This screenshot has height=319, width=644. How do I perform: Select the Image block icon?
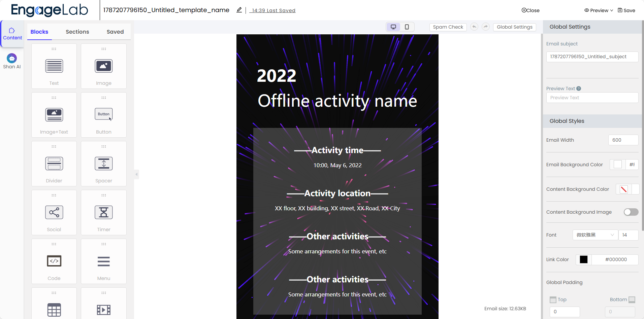point(104,66)
